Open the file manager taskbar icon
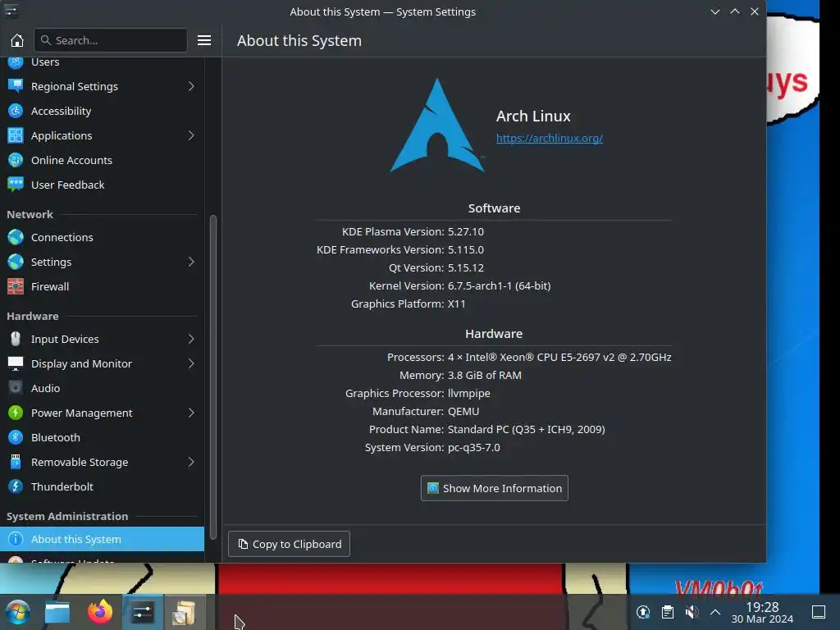 57,612
